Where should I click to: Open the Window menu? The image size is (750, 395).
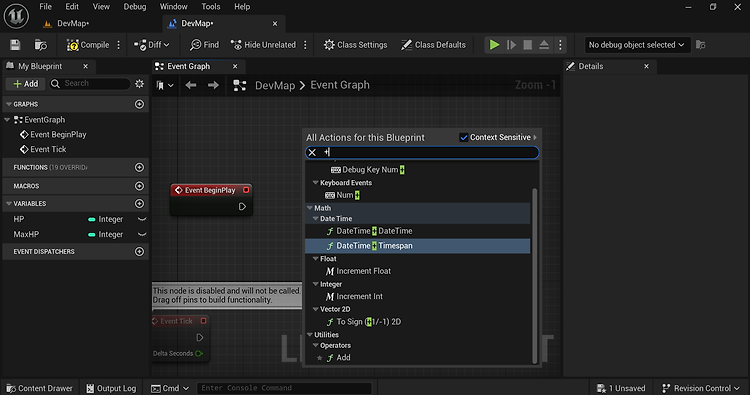pos(174,7)
